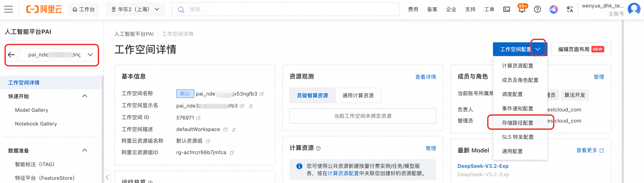Switch to 通用计算资源 tab

click(x=358, y=95)
